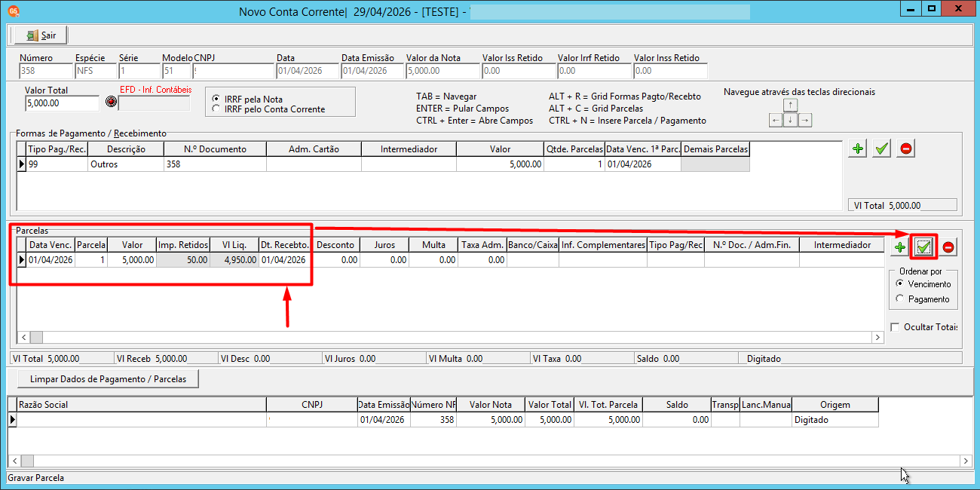Click the Razão Social column header
Screen dimensions: 980x490
pyautogui.click(x=142, y=405)
